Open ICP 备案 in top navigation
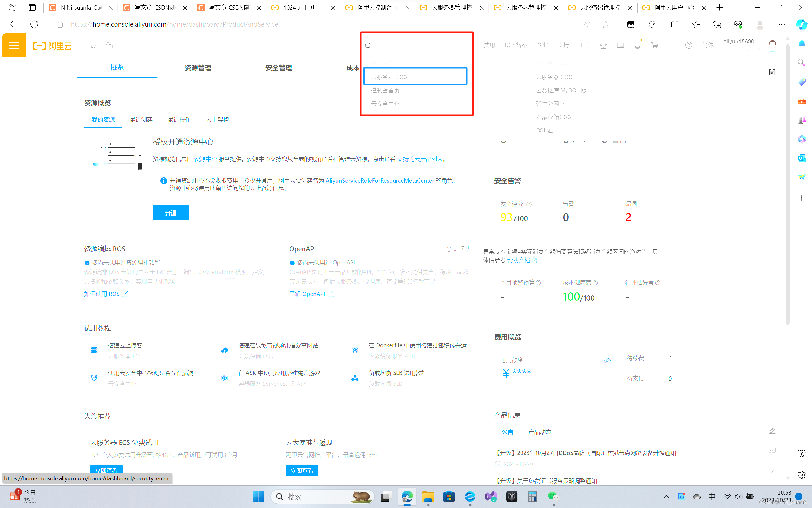The image size is (812, 508). click(516, 45)
